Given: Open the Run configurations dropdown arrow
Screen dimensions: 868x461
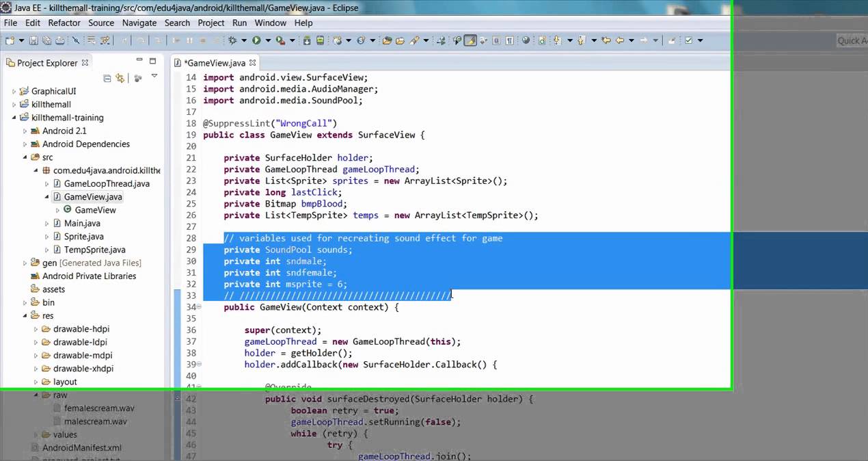Looking at the screenshot, I should pos(268,40).
